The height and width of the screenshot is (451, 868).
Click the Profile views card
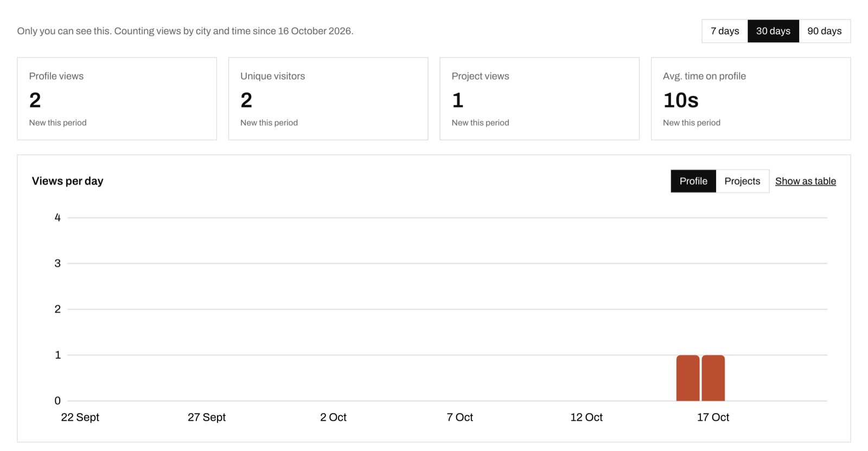117,99
